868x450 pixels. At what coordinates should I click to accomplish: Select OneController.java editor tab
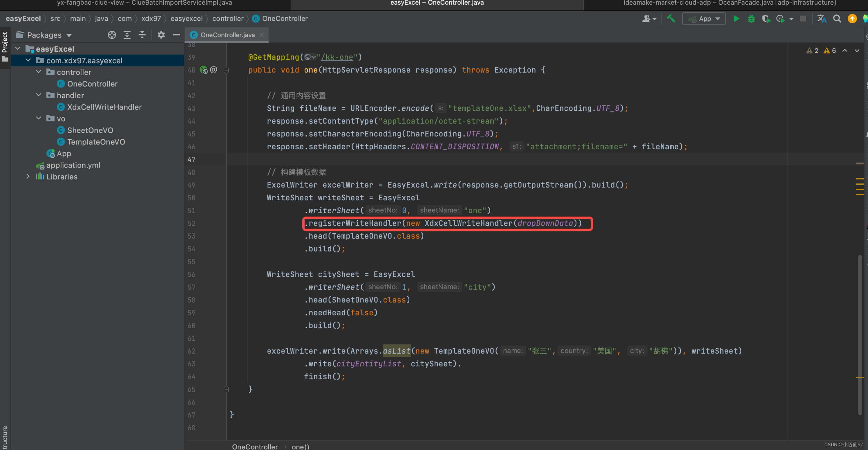[227, 35]
